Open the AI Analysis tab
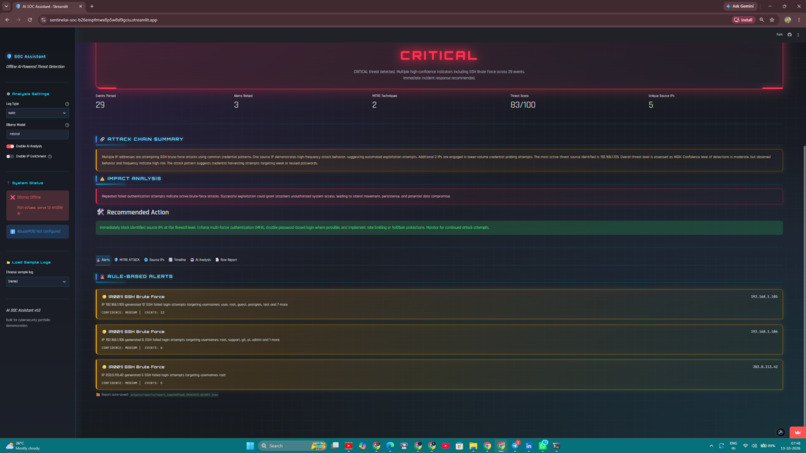 click(200, 260)
